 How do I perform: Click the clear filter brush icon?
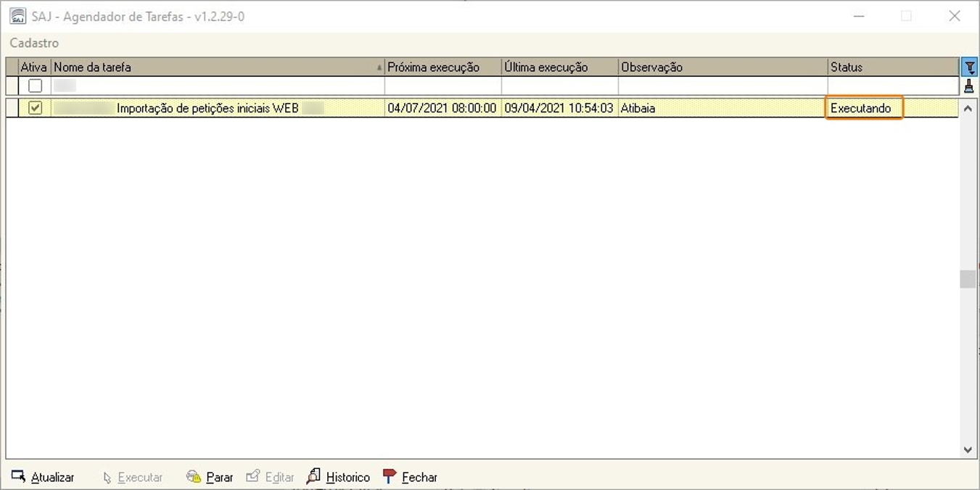coord(968,86)
